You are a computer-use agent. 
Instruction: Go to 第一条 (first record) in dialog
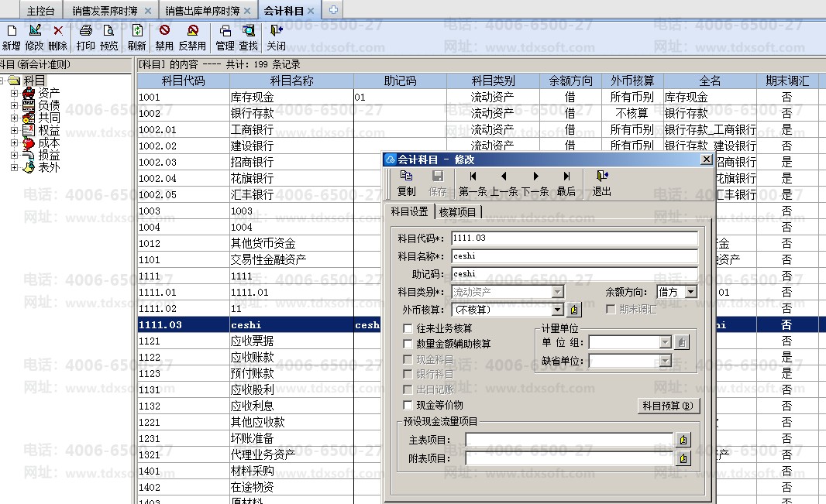473,183
